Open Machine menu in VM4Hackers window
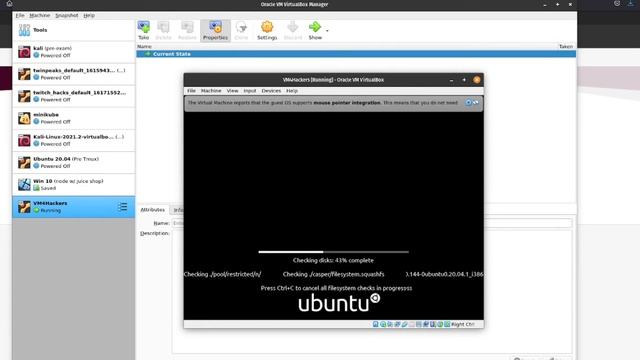Viewport: 640px width, 360px height. 211,91
